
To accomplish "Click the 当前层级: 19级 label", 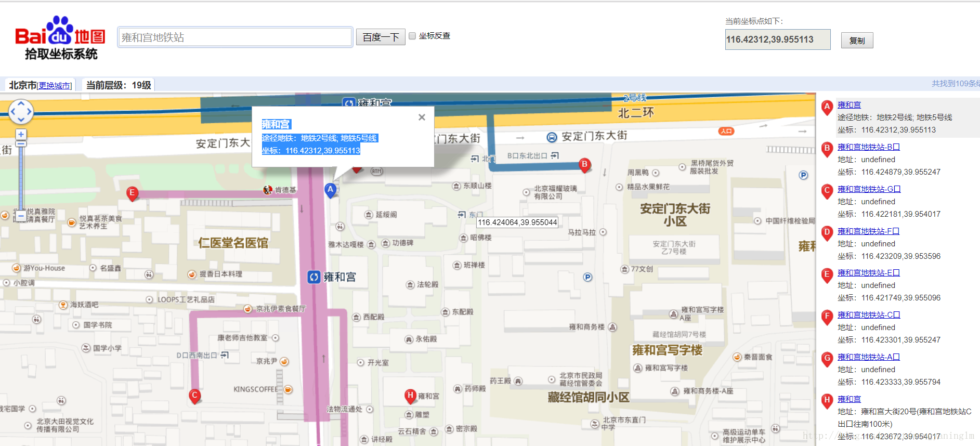I will click(x=119, y=85).
